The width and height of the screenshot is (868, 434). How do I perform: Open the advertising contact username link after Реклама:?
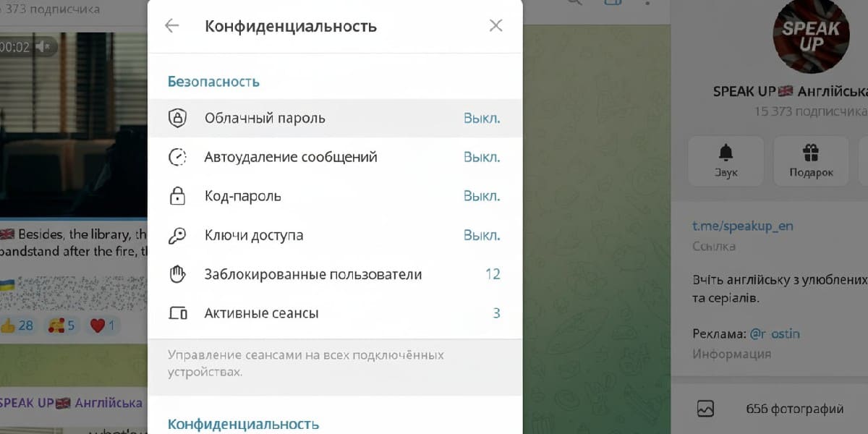point(775,334)
